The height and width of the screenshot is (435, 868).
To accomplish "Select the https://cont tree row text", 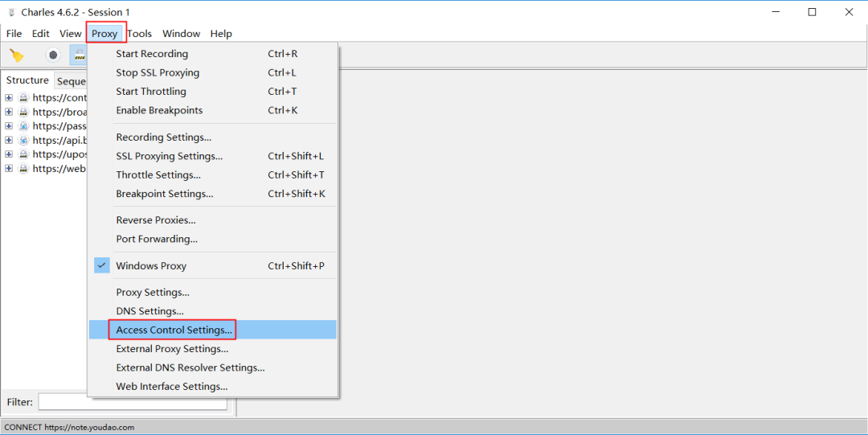I will coord(59,97).
